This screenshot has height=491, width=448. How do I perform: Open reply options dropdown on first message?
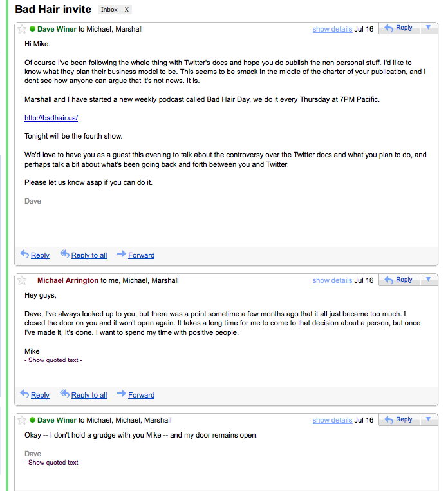[429, 28]
